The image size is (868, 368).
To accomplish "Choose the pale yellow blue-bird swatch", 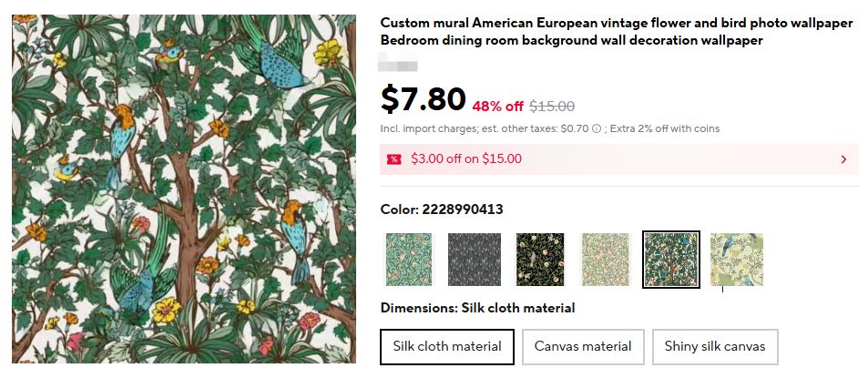I will coord(737,260).
